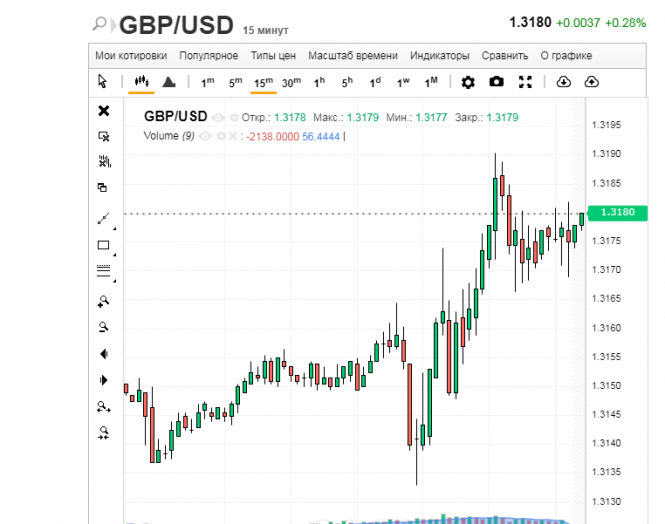
Task: Enter fullscreen chart mode
Action: pyautogui.click(x=526, y=82)
